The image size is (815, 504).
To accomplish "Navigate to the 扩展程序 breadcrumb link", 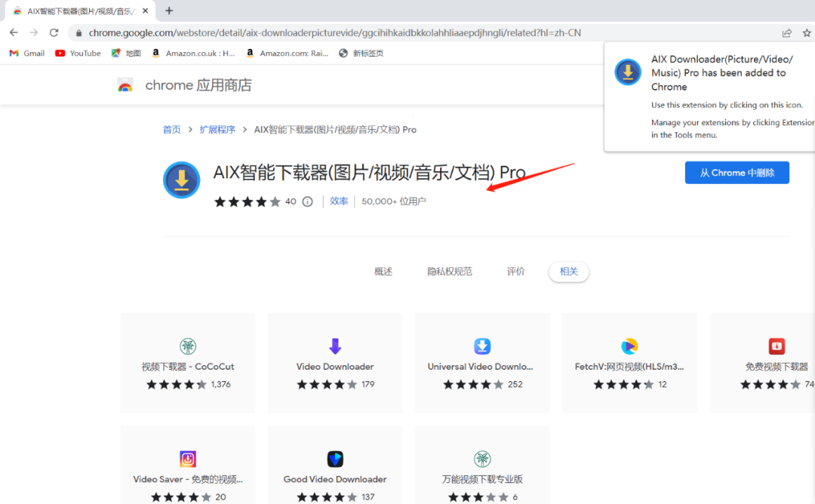I will (217, 129).
